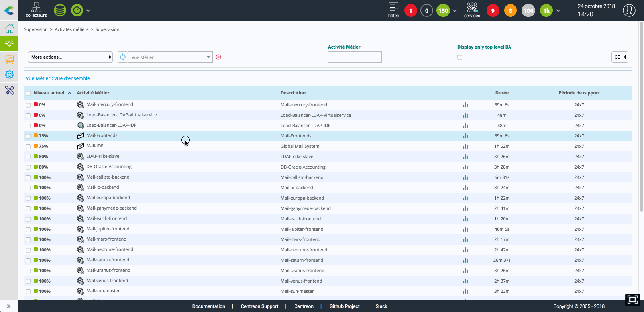Image resolution: width=644 pixels, height=312 pixels.
Task: Expand the services status chevron
Action: click(558, 11)
